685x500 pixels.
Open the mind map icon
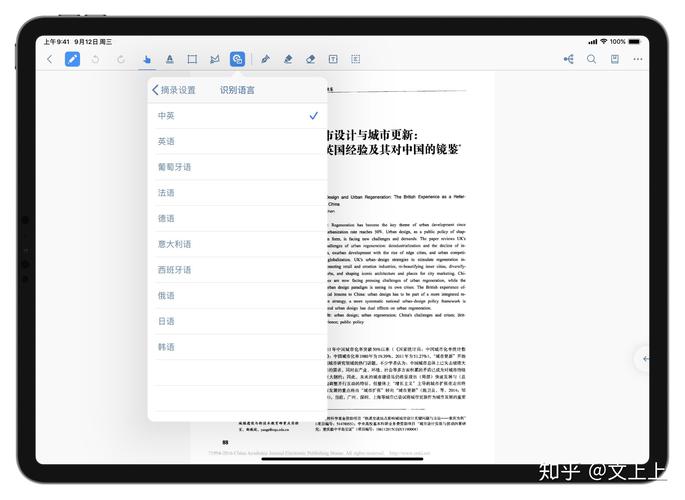pos(568,59)
